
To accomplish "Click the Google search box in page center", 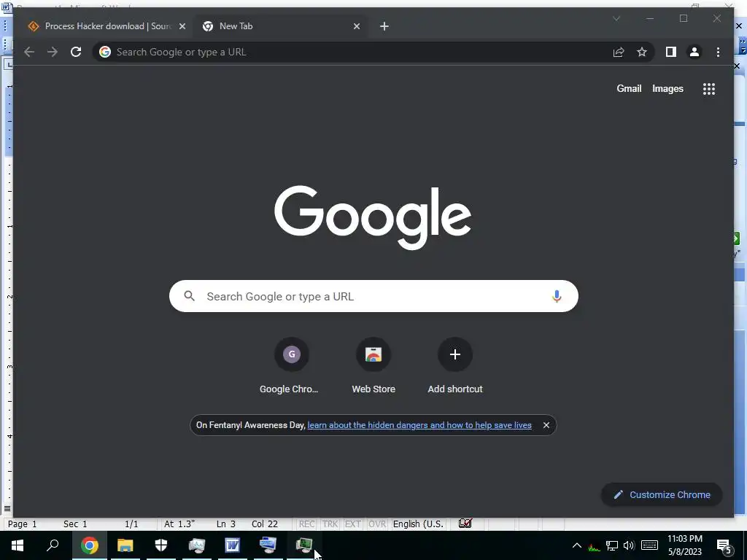I will click(x=373, y=296).
